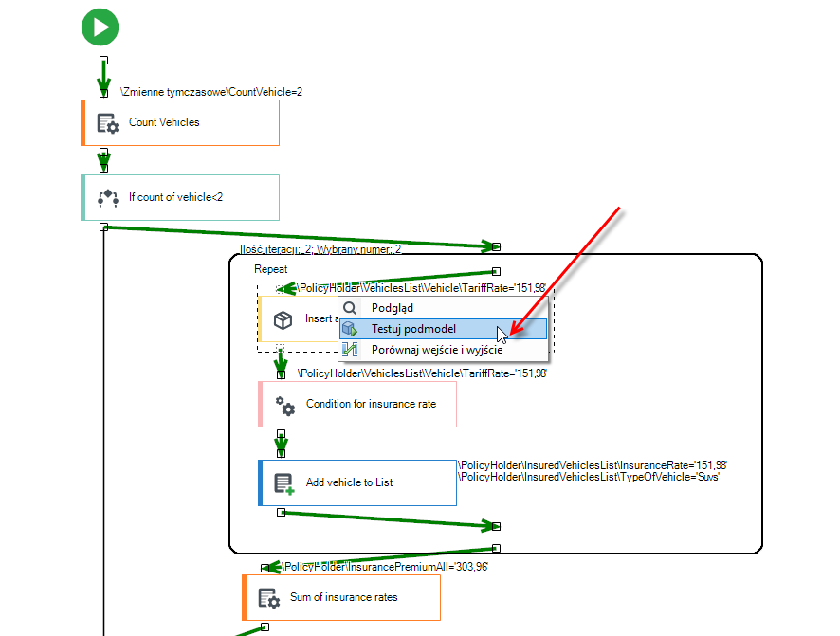Click the cube icon of the Insert node
This screenshot has height=636, width=840.
click(x=283, y=319)
